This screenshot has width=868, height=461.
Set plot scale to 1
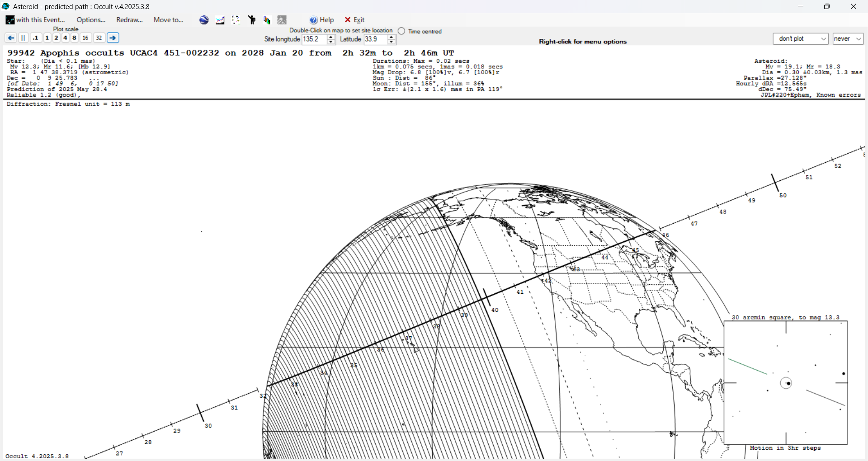pyautogui.click(x=47, y=38)
